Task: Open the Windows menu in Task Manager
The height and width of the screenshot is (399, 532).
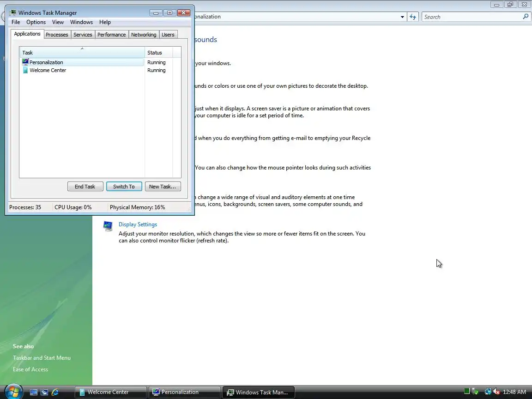Action: (81, 22)
